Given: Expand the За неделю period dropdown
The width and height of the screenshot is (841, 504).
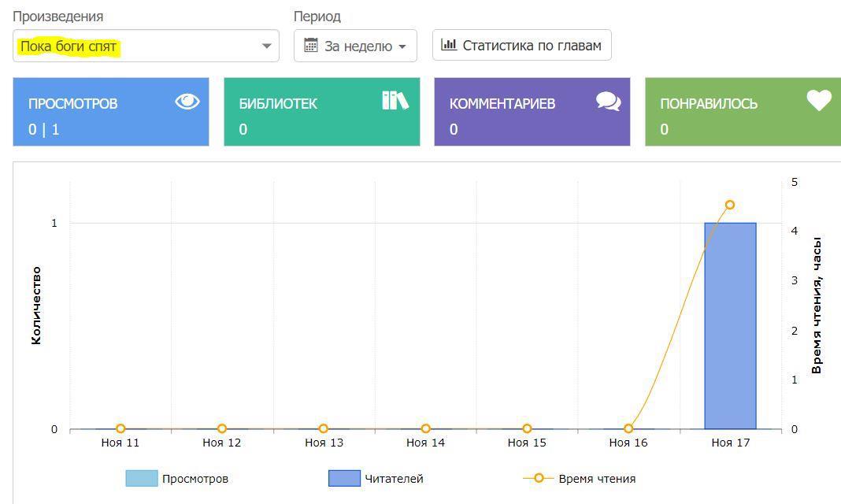Looking at the screenshot, I should [x=355, y=46].
